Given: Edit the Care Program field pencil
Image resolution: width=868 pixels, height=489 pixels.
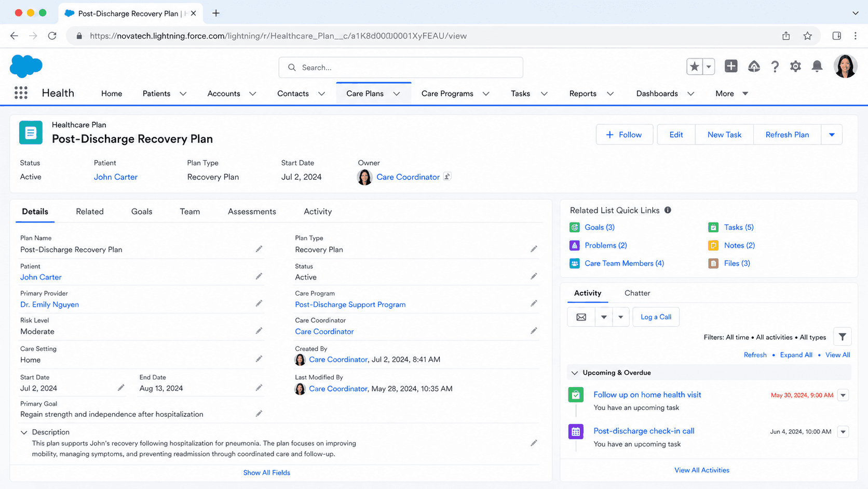Looking at the screenshot, I should pyautogui.click(x=534, y=303).
